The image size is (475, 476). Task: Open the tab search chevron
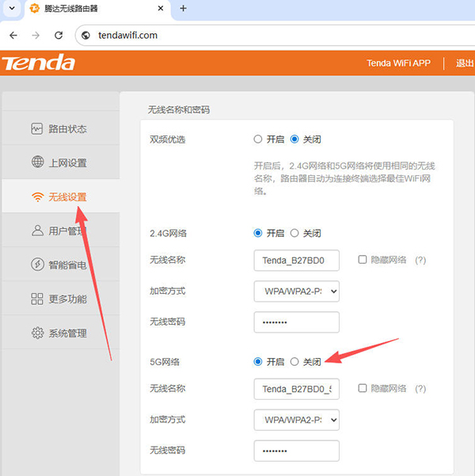[x=12, y=8]
